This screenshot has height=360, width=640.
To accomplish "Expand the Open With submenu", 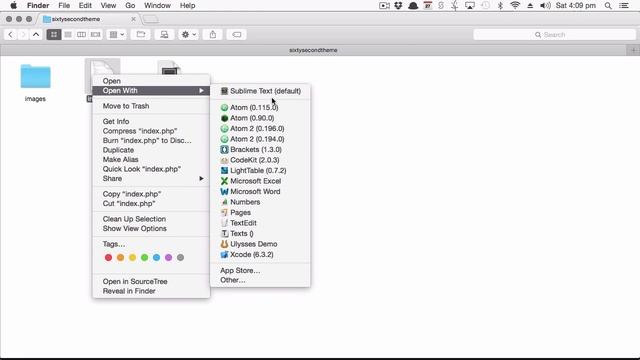I will pos(151,91).
